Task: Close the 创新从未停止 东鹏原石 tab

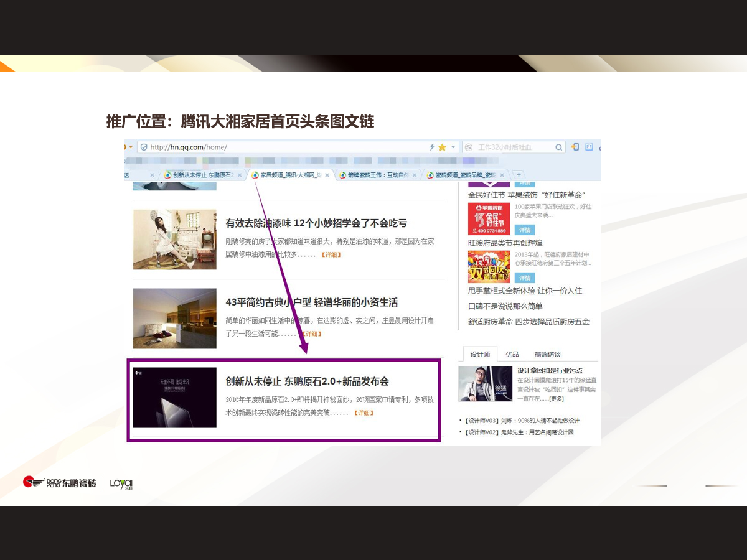Action: [240, 175]
